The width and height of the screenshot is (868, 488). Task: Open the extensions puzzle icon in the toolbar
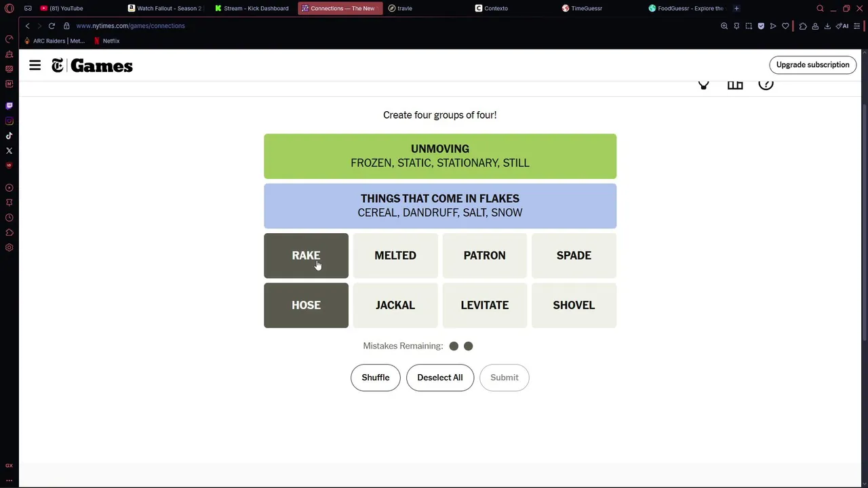pos(803,26)
